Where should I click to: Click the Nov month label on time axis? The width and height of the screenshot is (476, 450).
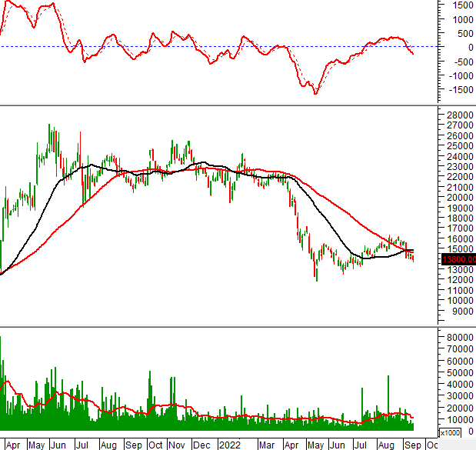178,445
